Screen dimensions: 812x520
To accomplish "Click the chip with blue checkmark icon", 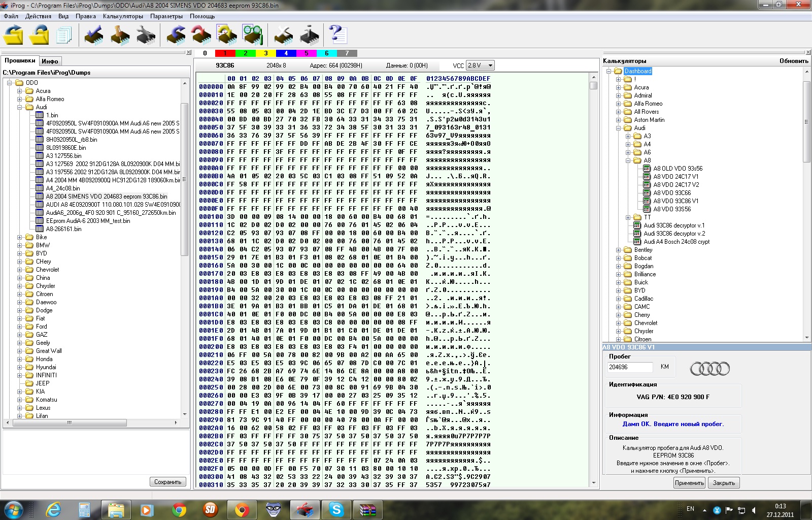I will pos(93,35).
